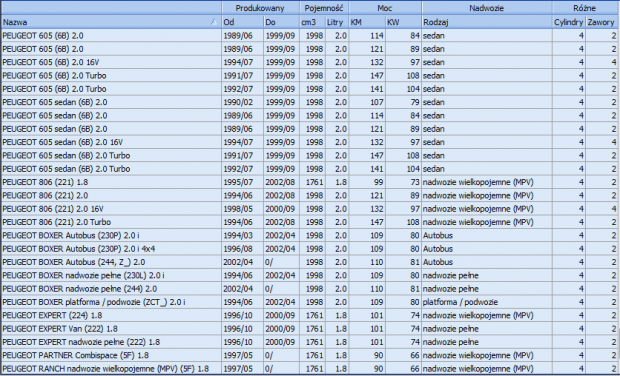Image resolution: width=620 pixels, height=376 pixels.
Task: Select row PEUGEOT 806 (221) 1.8
Action: tap(310, 182)
